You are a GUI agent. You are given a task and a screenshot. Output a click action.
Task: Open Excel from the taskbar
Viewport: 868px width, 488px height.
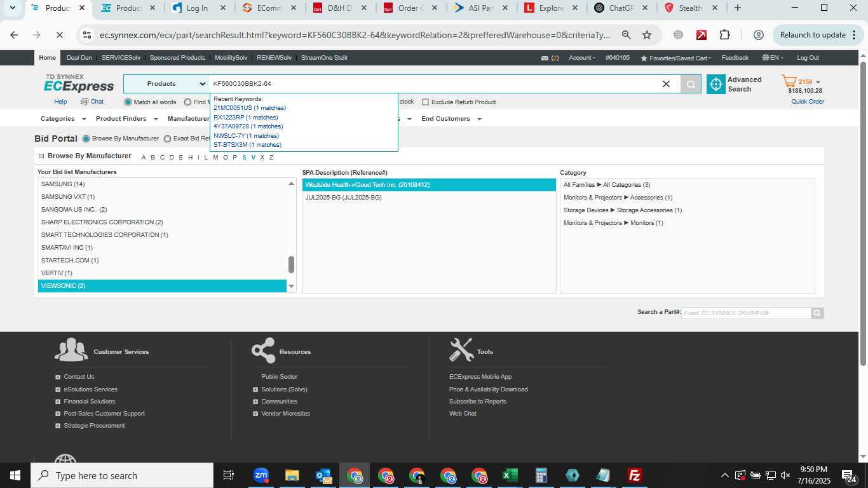[510, 475]
